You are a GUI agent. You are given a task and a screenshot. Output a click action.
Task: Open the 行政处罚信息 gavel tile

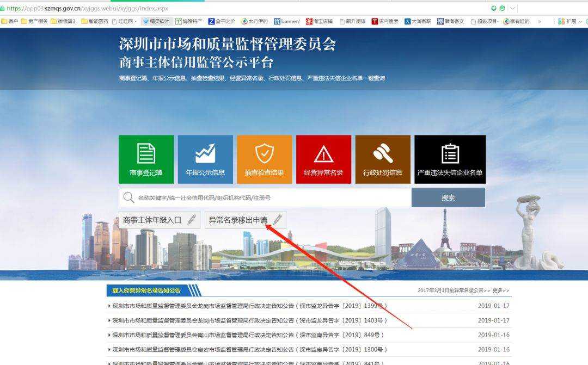point(383,159)
